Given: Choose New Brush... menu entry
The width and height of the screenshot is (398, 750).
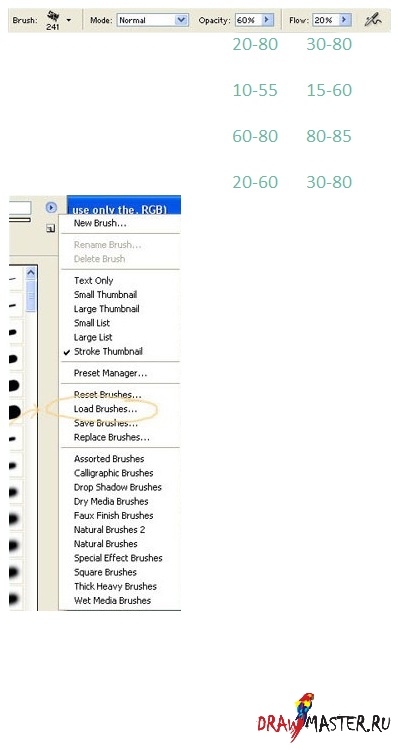Looking at the screenshot, I should pos(100,223).
